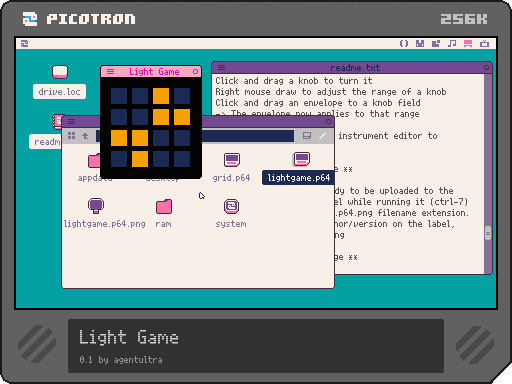Select the drive.loc label on the desktop
512x384 pixels.
coord(59,92)
